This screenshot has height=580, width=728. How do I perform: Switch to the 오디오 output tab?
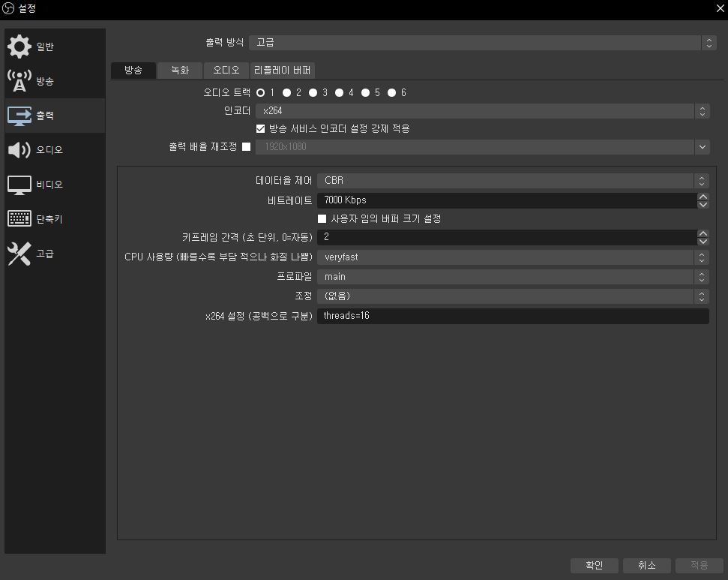[x=226, y=71]
